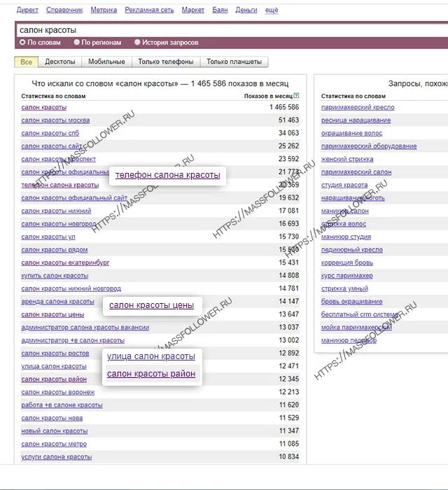Click the help icon beside 'Показов в месяц'
The width and height of the screenshot is (448, 490).
pyautogui.click(x=297, y=96)
